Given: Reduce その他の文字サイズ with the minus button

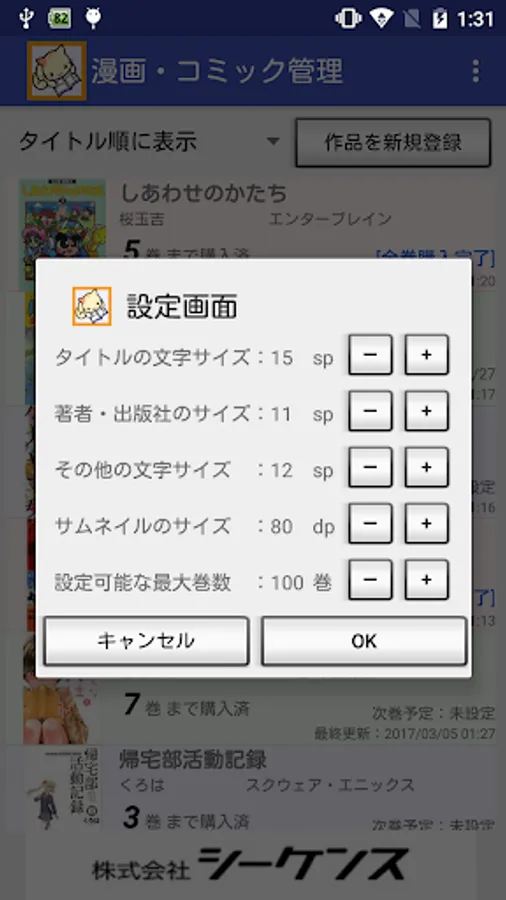Looking at the screenshot, I should tap(370, 468).
